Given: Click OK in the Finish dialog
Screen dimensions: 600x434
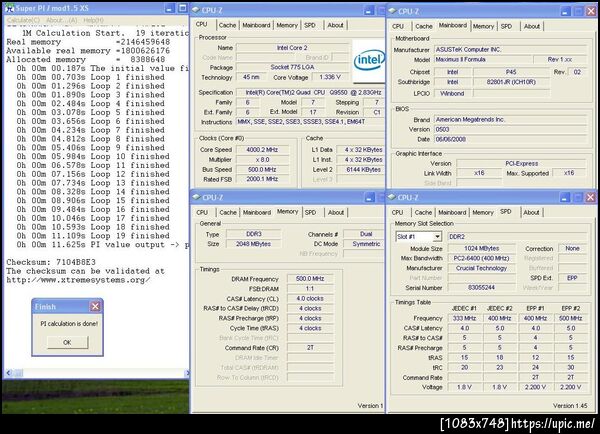Looking at the screenshot, I should pos(67,342).
